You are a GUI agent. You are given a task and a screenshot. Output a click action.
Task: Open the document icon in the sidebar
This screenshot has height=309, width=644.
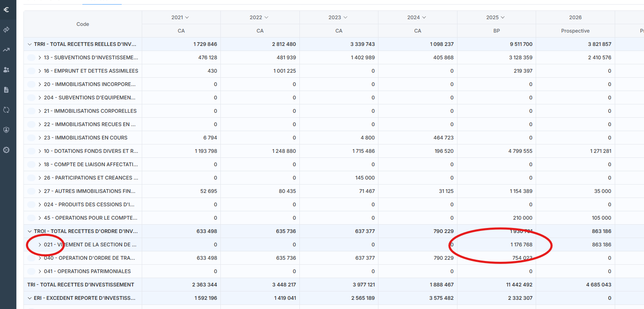coord(6,90)
